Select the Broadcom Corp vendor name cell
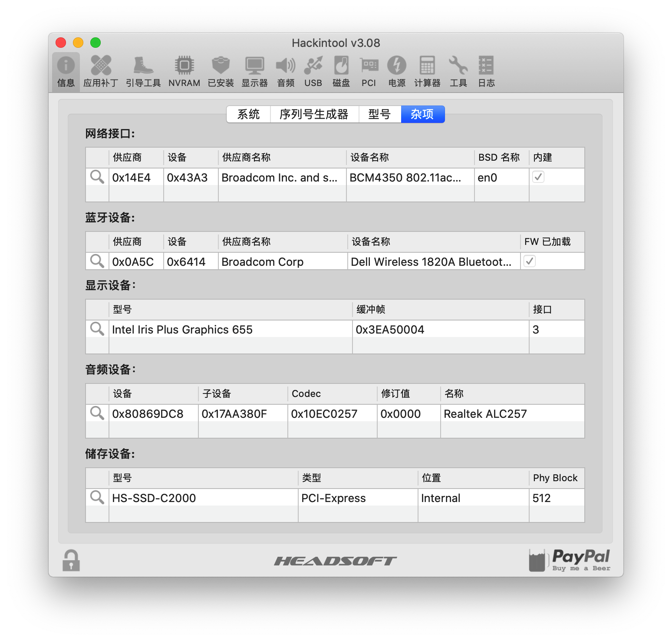 [283, 261]
